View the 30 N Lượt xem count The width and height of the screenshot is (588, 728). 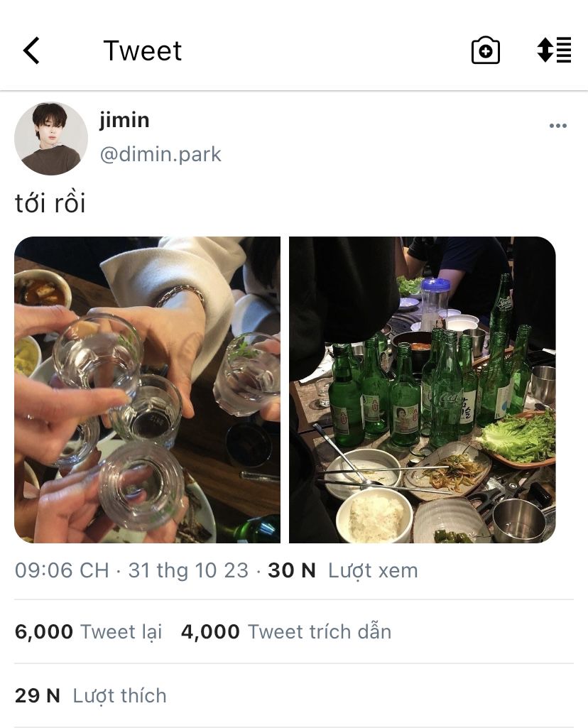click(343, 570)
